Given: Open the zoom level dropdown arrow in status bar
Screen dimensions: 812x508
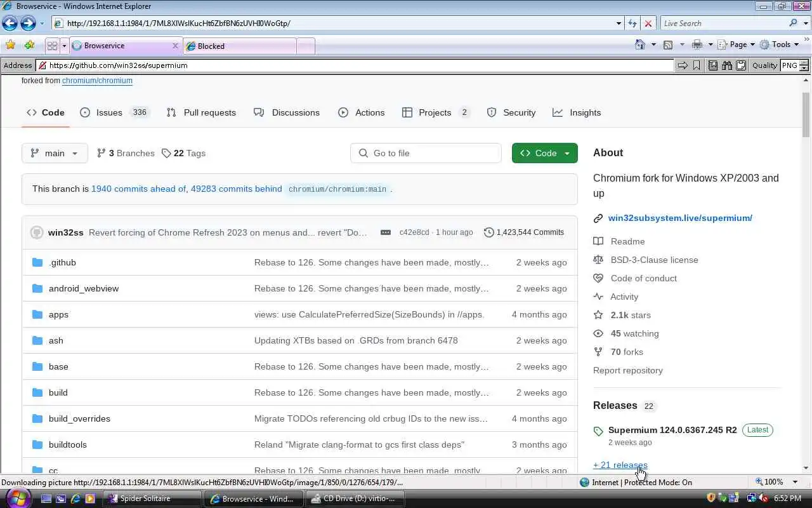Looking at the screenshot, I should 795,482.
